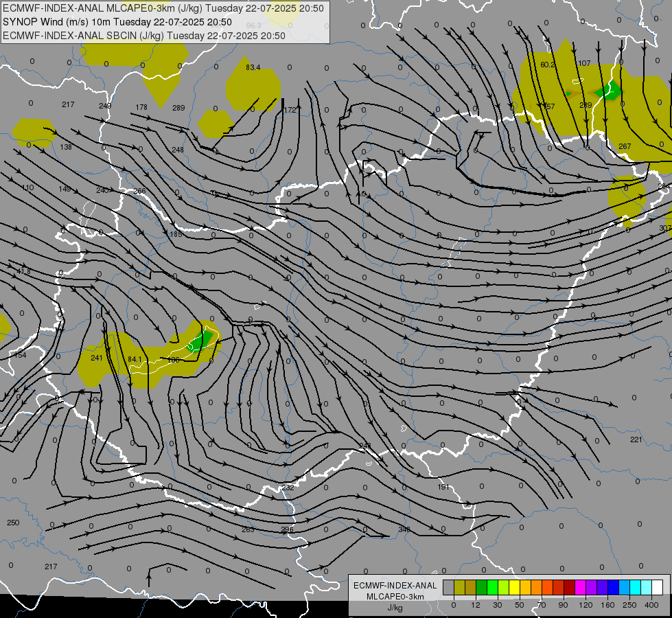Viewport: 672px width, 618px height.
Task: Click the map value '60.2'
Action: [x=547, y=65]
